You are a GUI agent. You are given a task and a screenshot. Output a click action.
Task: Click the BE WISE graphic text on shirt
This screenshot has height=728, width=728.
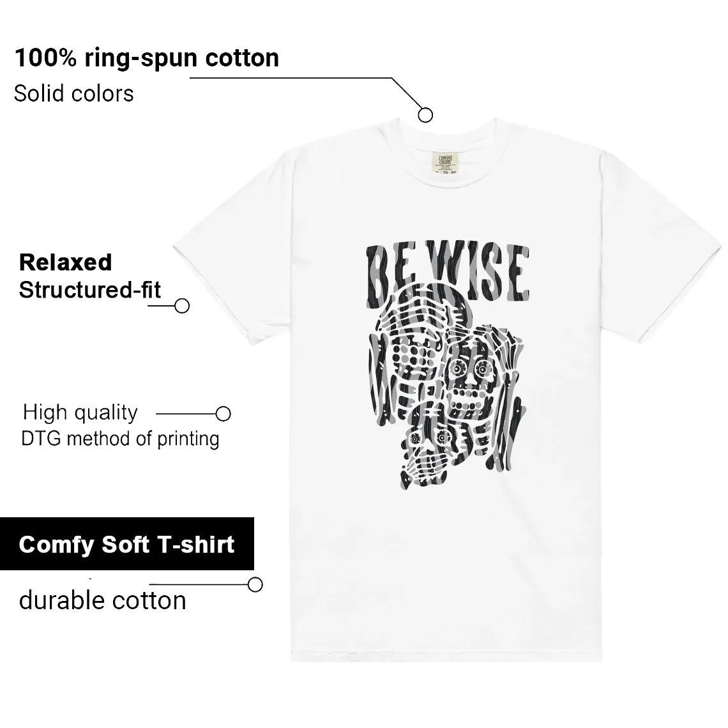coord(448,271)
